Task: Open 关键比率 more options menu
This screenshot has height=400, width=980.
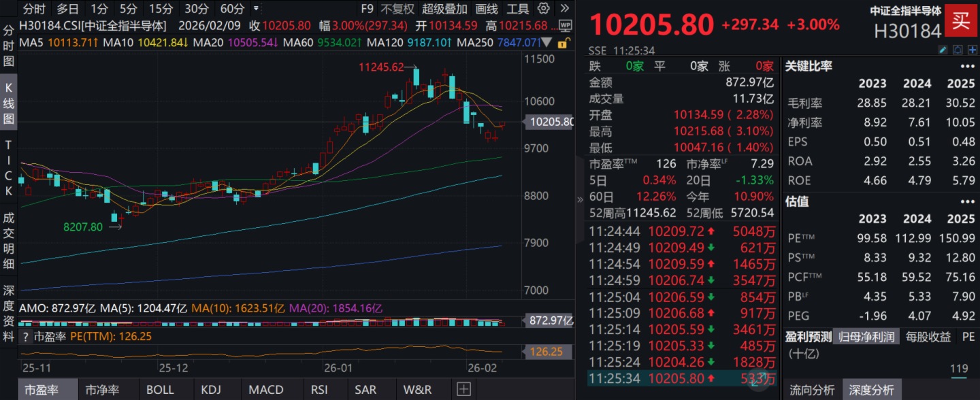Action: [x=967, y=67]
